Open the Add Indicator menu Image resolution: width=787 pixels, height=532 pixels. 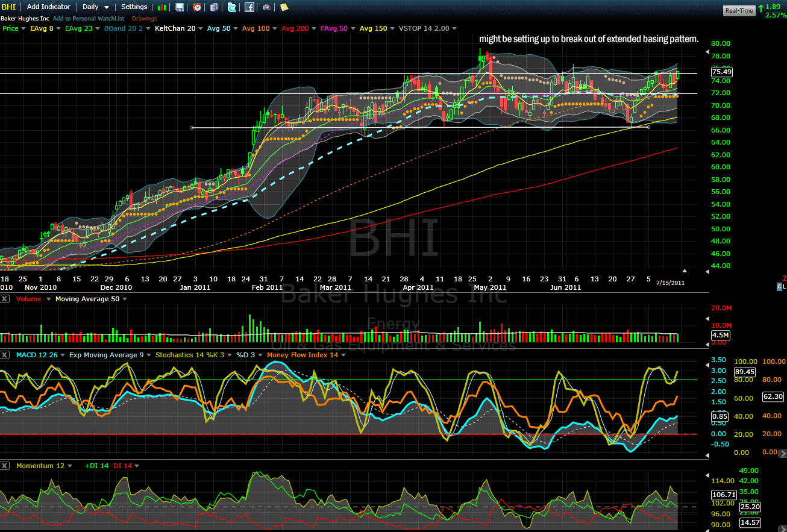(48, 7)
